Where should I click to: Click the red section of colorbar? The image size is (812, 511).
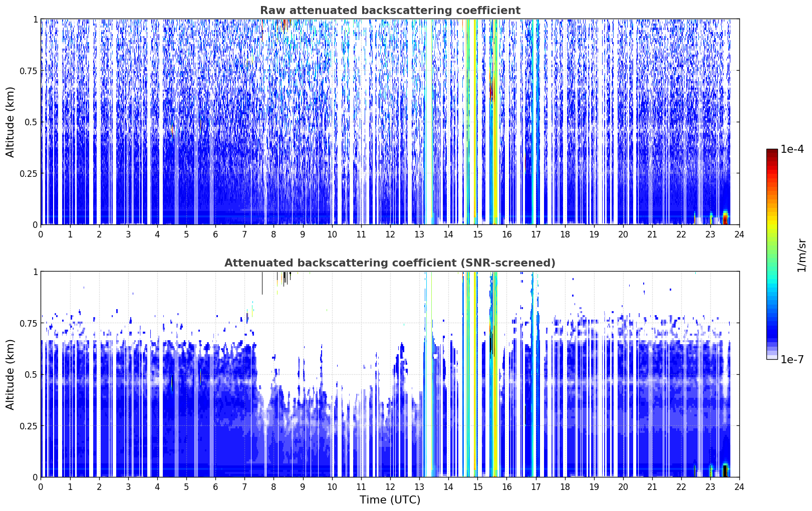(772, 168)
